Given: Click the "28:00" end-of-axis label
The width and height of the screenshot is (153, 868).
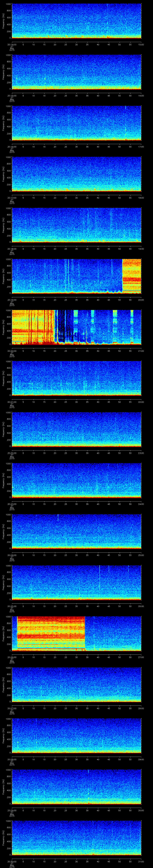Looking at the screenshot, I should (141, 708).
